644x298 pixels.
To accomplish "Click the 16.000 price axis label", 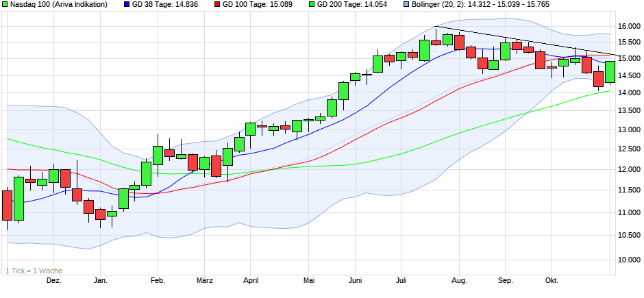I will (630, 26).
